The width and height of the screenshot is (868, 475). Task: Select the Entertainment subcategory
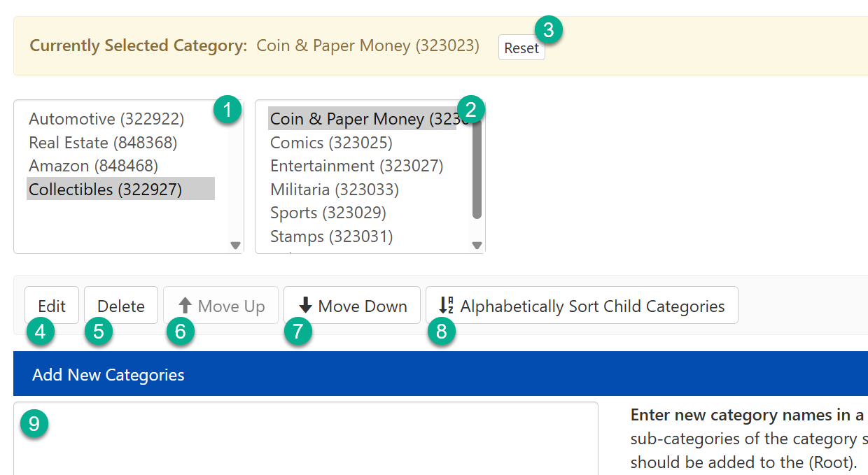[x=322, y=166]
